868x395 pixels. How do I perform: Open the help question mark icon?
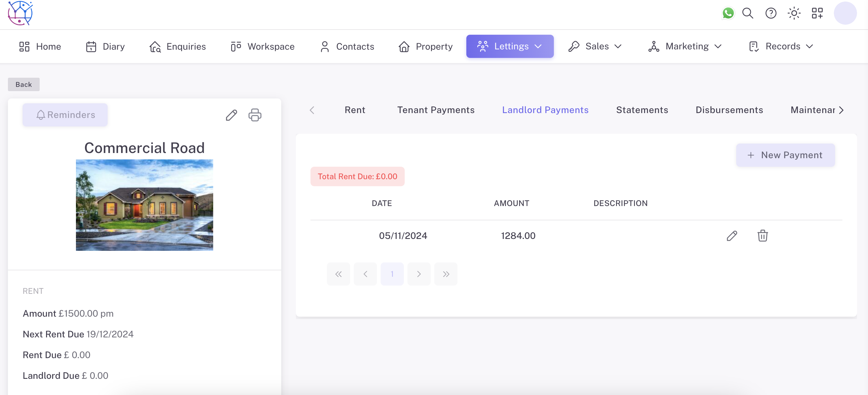click(771, 13)
